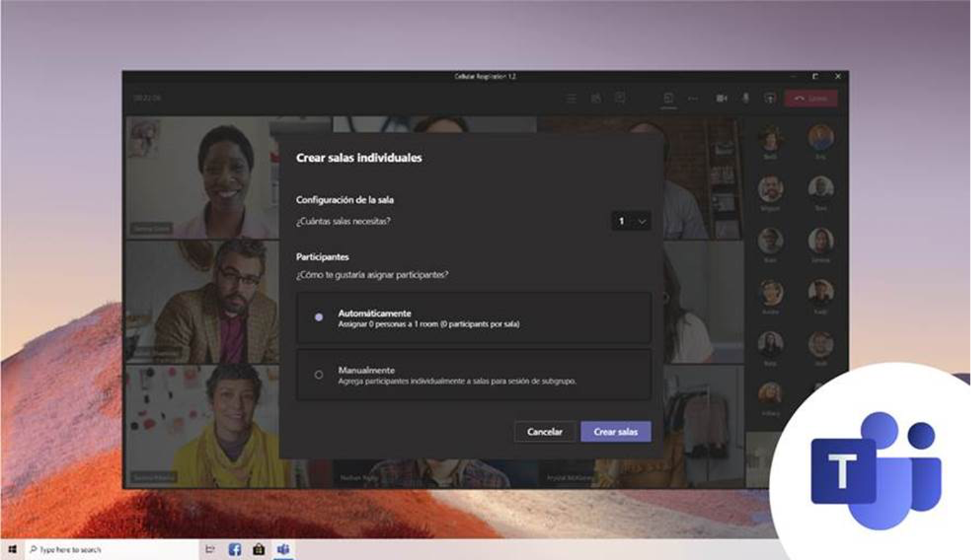Click the share screen icon in toolbar

[x=769, y=98]
